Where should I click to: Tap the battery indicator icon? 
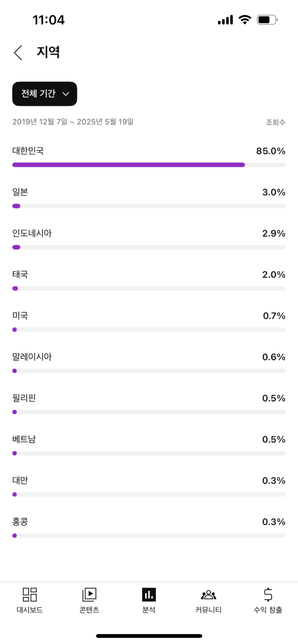click(x=267, y=20)
